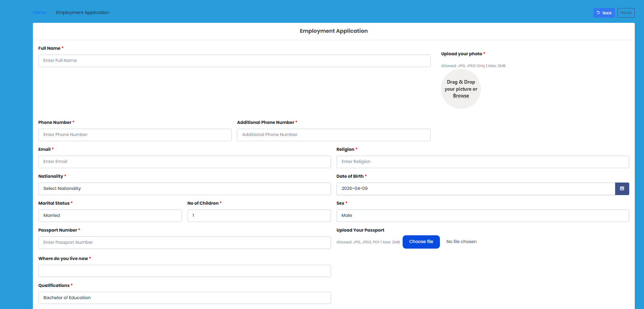Expand the Qualifications dropdown
The width and height of the screenshot is (644, 309).
(x=184, y=298)
